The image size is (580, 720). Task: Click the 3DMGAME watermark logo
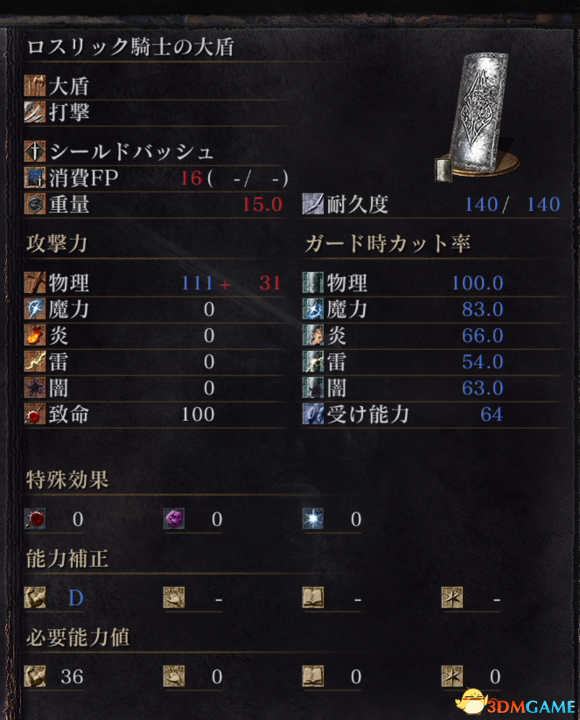(516, 703)
